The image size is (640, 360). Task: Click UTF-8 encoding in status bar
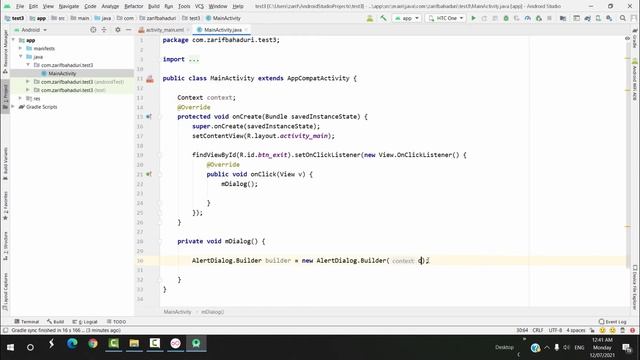tap(555, 330)
